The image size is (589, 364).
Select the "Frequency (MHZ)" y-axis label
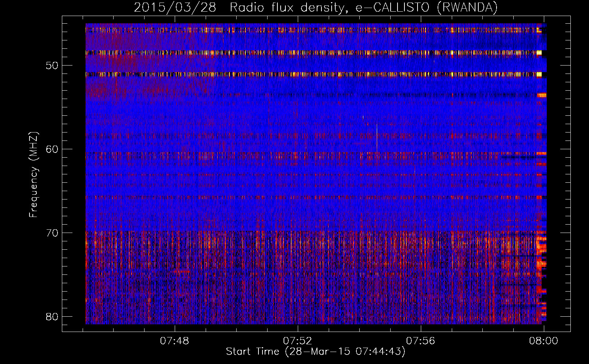(33, 175)
